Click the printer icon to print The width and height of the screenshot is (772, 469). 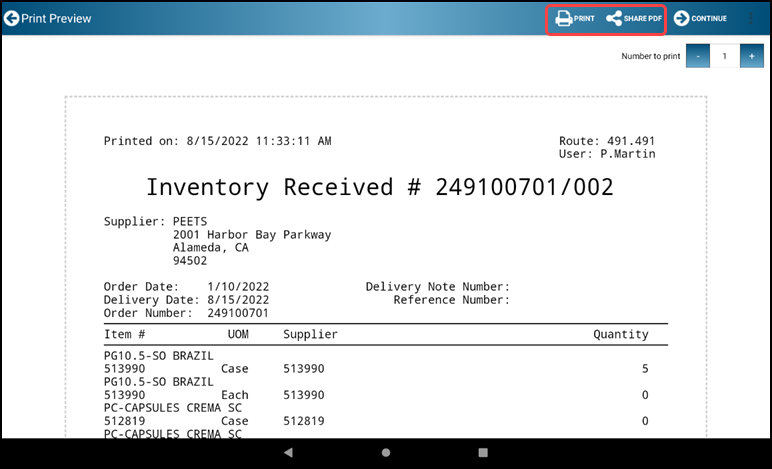click(x=563, y=19)
